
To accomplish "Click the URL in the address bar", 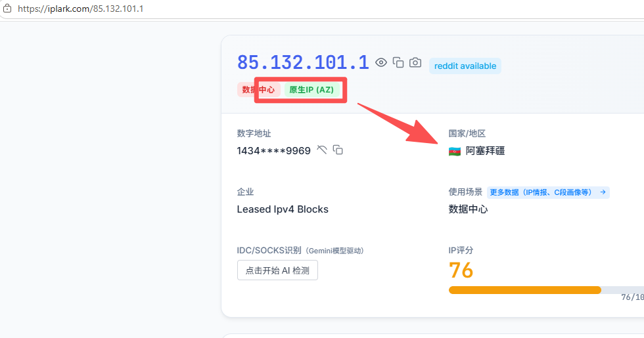I will pyautogui.click(x=80, y=9).
